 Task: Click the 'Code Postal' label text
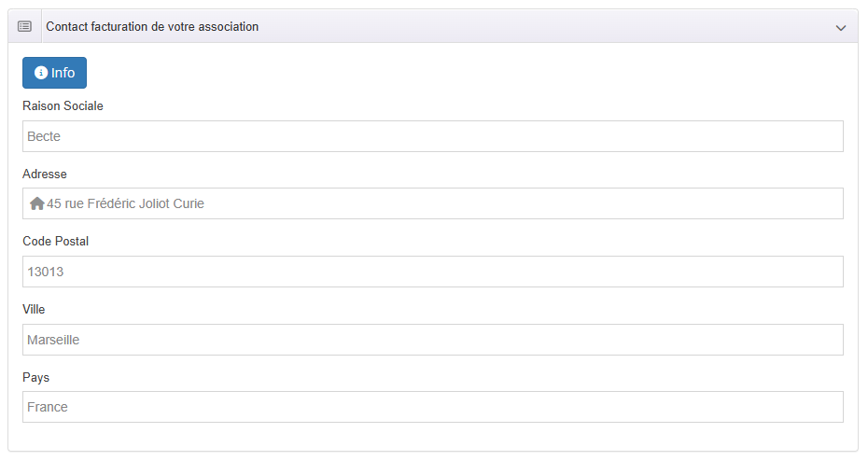point(56,242)
